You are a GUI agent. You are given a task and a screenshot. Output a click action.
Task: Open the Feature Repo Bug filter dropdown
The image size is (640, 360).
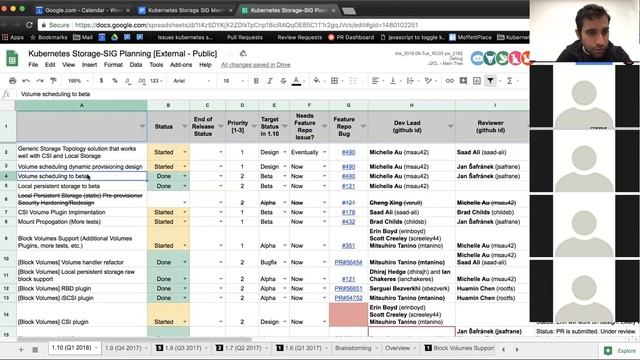[363, 127]
